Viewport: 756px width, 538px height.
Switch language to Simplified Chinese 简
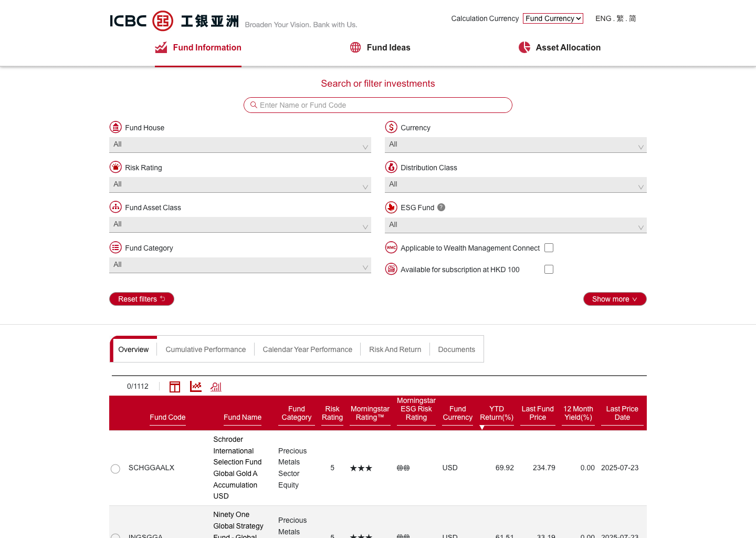(632, 18)
